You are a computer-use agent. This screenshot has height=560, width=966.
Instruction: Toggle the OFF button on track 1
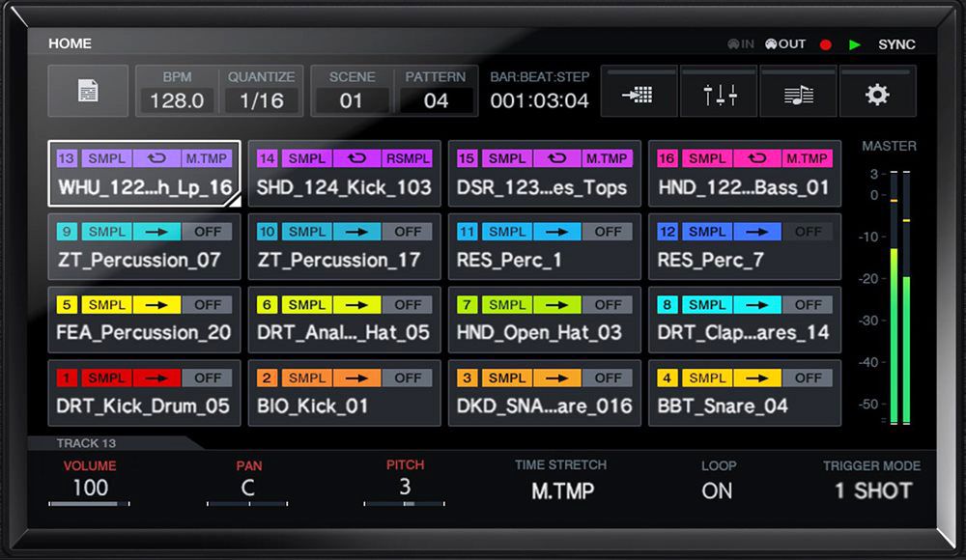tap(208, 378)
